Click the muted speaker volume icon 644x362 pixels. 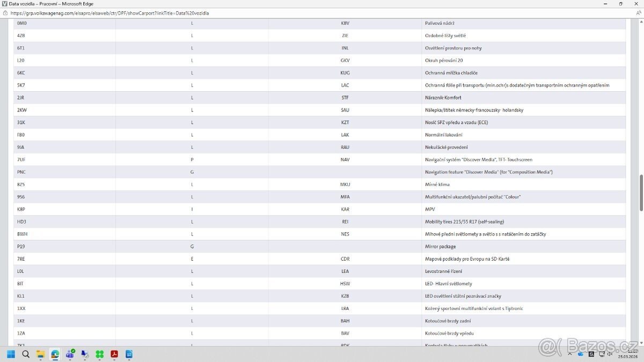click(610, 354)
